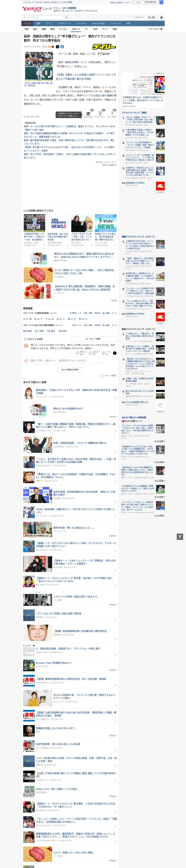Open the スシロー credit card ad thumbnail
Screen dimensions: 186x868
pyautogui.click(x=38, y=275)
